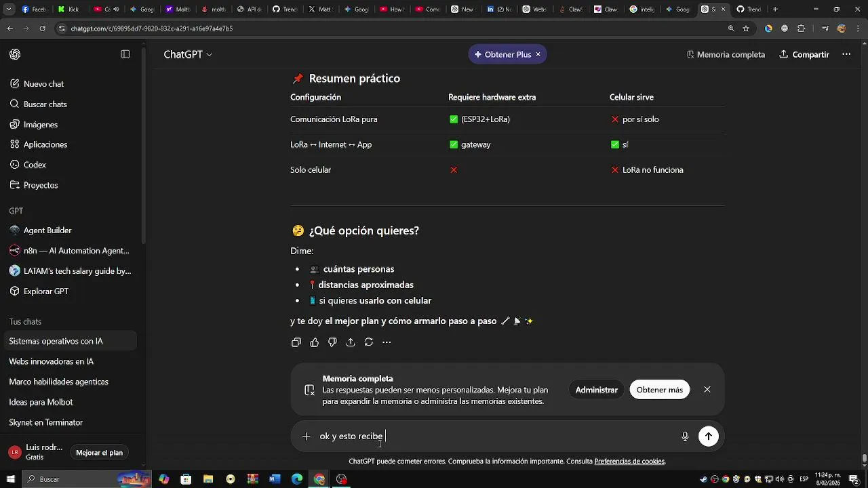Viewport: 868px width, 488px height.
Task: Open more response actions ellipsis
Action: tap(387, 342)
